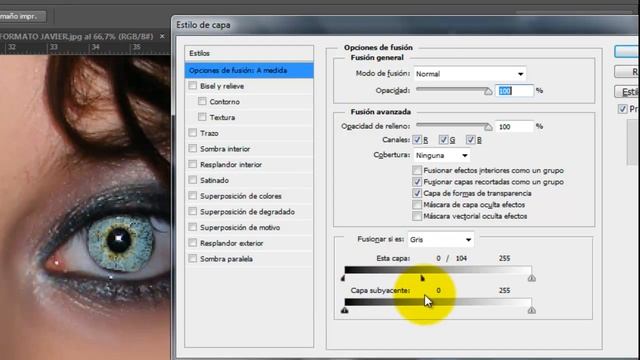Click the Opacidad de relleno value field

[514, 127]
